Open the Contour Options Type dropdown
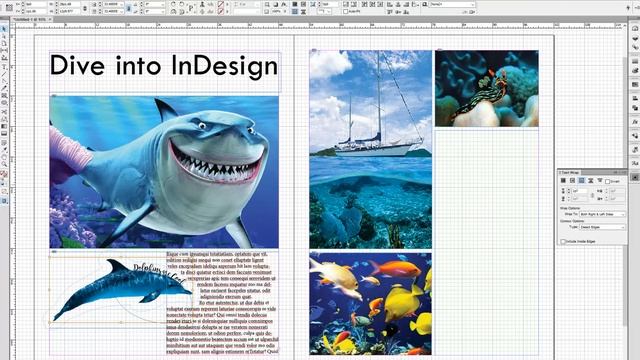 click(x=602, y=227)
